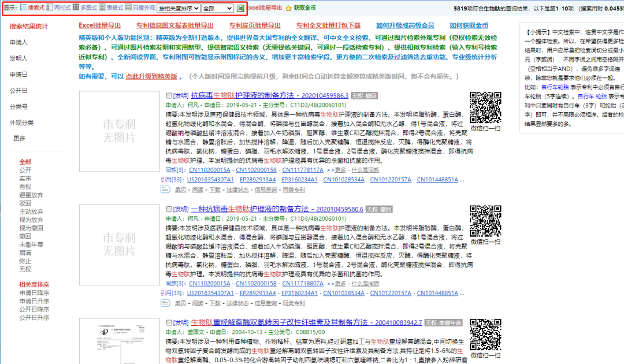Open 申请人 statistics in sidebar
The height and width of the screenshot is (364, 624).
[18, 42]
